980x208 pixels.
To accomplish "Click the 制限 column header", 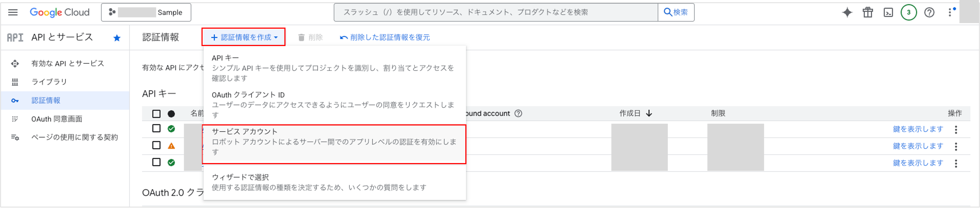I will [718, 113].
